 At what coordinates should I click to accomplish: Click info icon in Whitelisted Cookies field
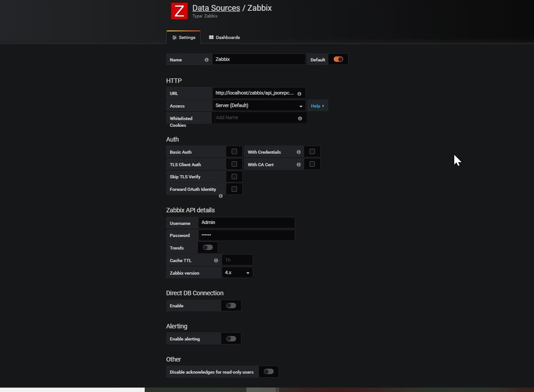[300, 119]
